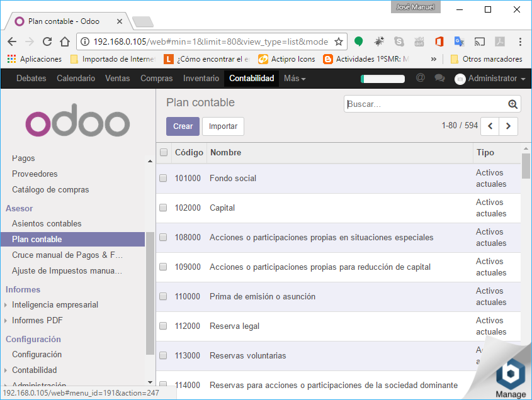Reload the page with the refresh icon
This screenshot has width=532, height=400.
click(47, 42)
